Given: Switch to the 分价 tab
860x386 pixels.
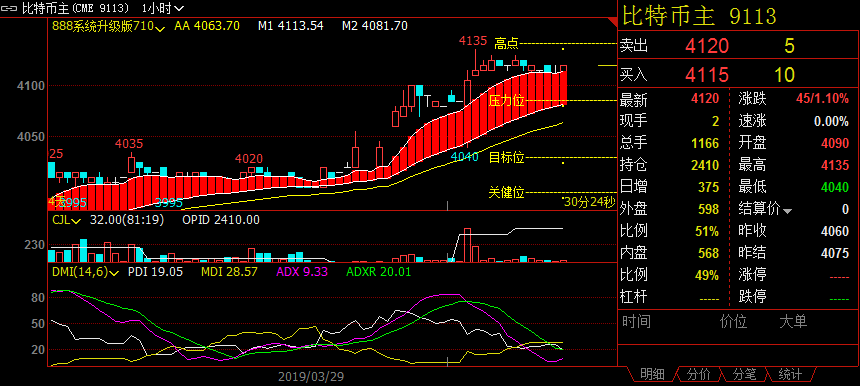Looking at the screenshot, I should 698,374.
